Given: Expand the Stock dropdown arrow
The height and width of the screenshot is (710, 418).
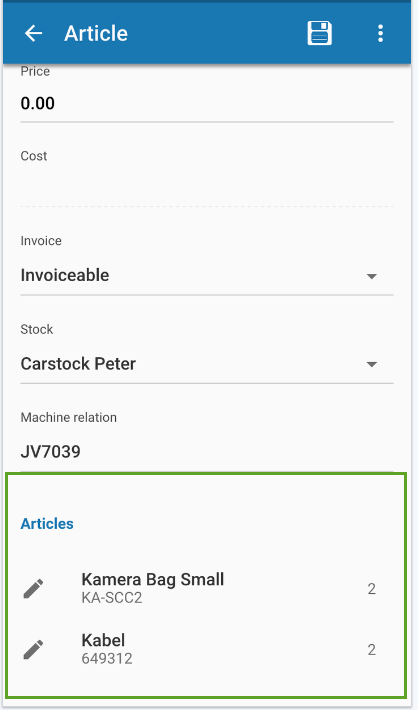Looking at the screenshot, I should [x=371, y=365].
